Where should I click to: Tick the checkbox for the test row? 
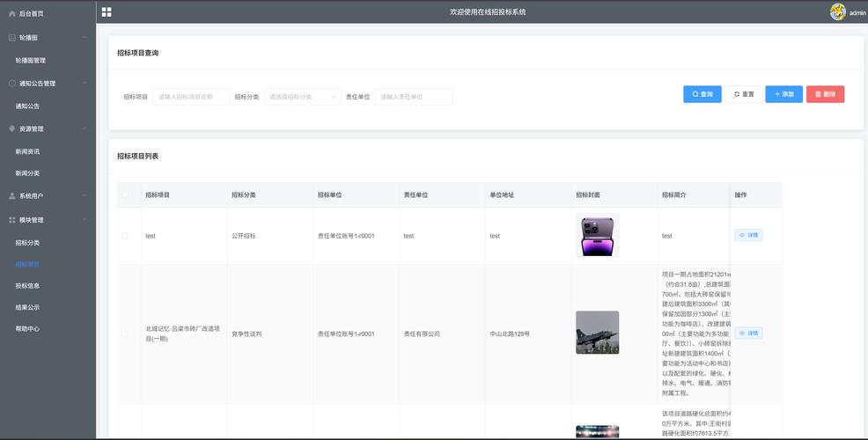tap(124, 236)
